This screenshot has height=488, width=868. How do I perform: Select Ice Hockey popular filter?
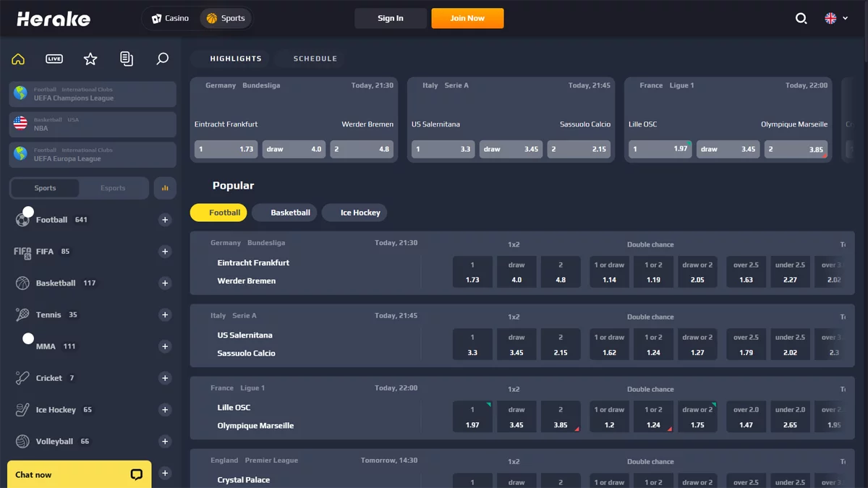(354, 213)
